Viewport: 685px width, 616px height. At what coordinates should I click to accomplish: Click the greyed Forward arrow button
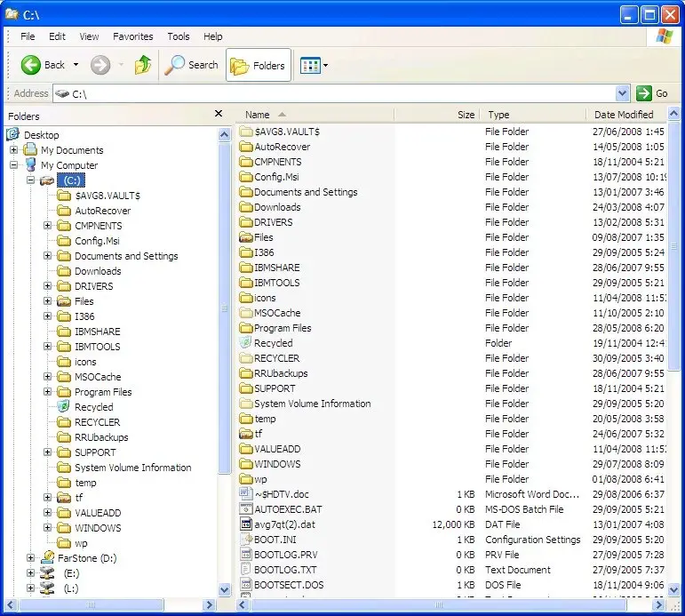click(100, 65)
